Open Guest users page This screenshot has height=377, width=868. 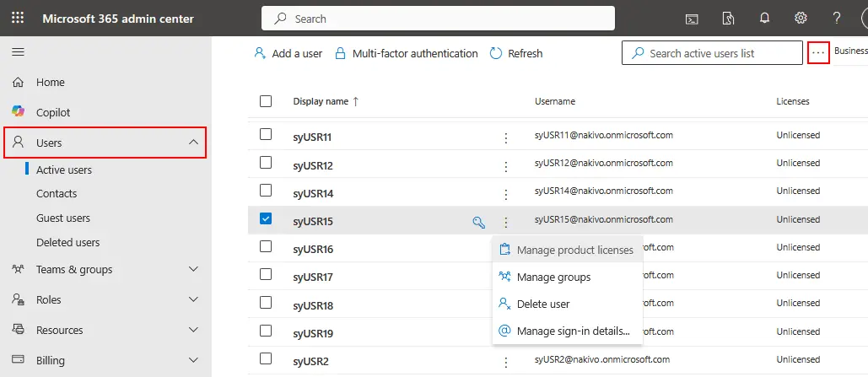coord(63,218)
